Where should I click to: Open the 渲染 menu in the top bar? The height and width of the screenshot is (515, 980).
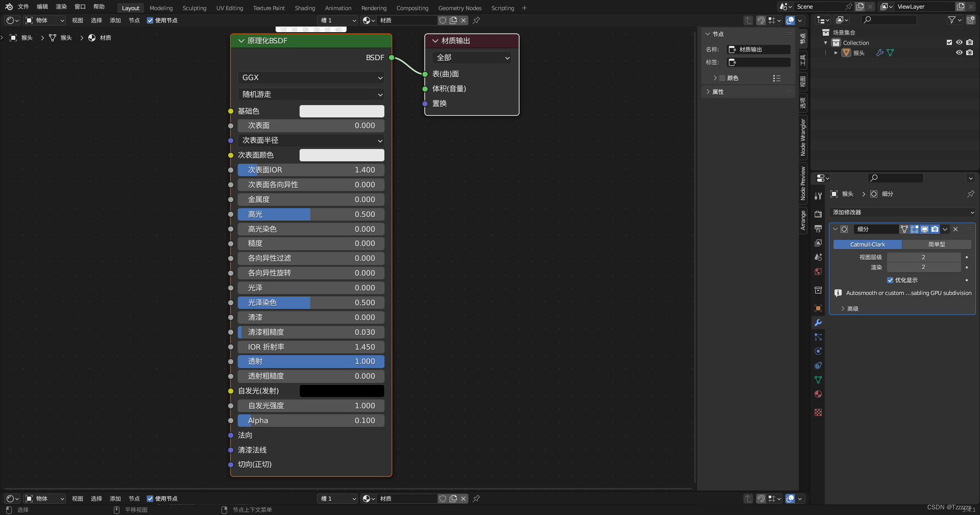[x=61, y=7]
